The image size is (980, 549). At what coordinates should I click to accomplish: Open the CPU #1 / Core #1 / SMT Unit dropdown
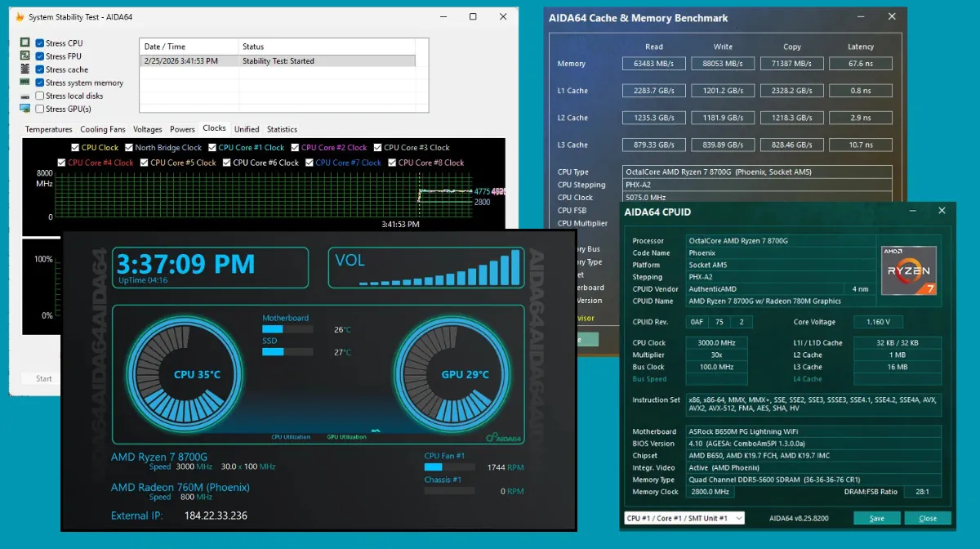pos(684,518)
